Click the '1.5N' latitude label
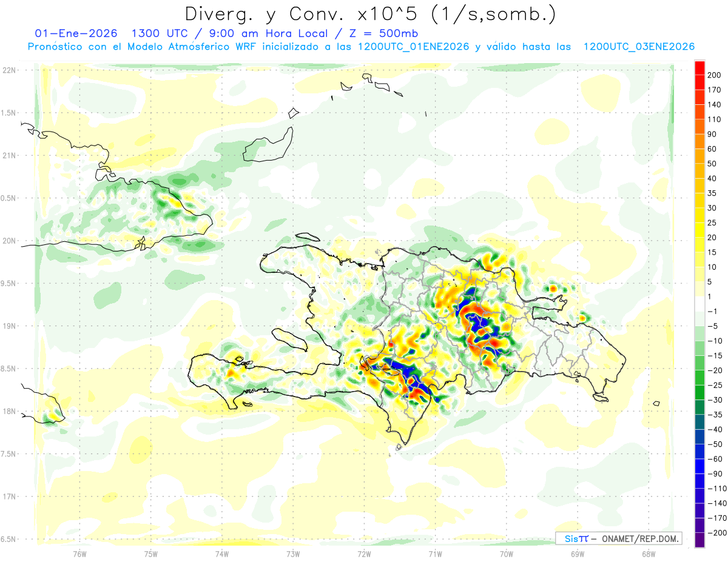The height and width of the screenshot is (562, 728). [x=10, y=113]
